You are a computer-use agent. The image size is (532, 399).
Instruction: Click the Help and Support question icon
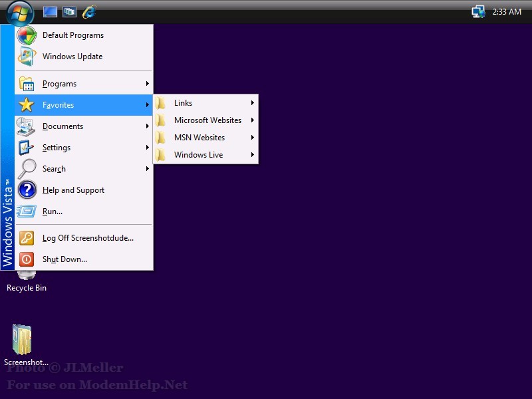(x=27, y=190)
